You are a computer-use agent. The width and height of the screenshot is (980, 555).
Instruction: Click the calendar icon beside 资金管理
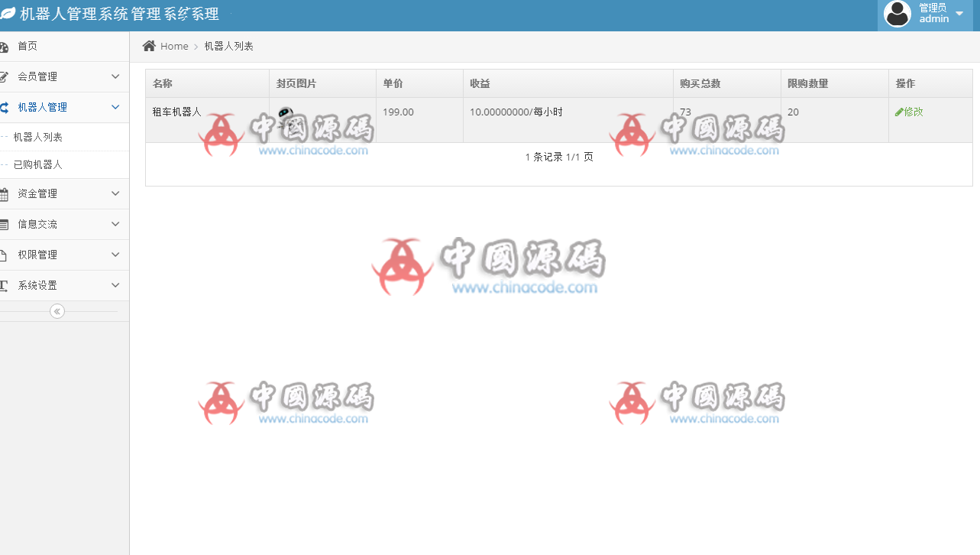[x=4, y=194]
